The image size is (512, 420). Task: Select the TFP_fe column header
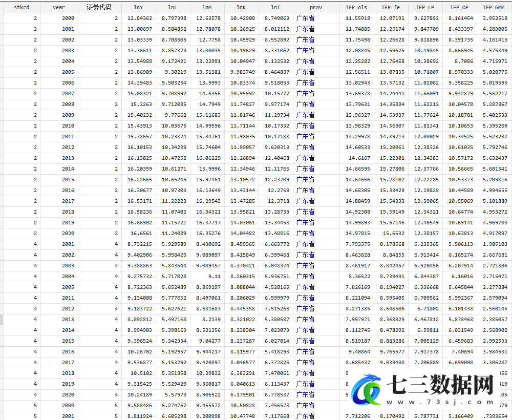391,7
